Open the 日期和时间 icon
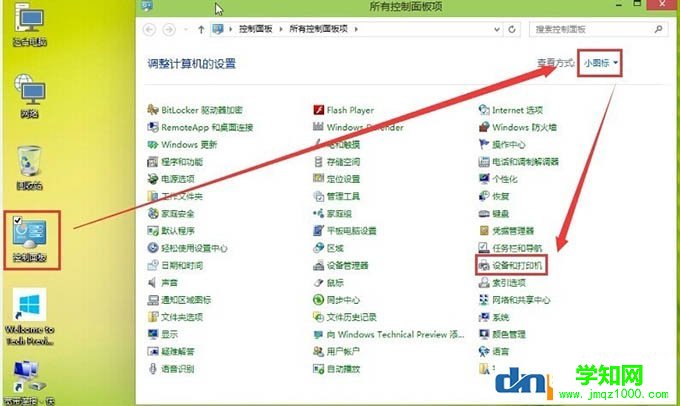Screen dimensions: 680x406 (152, 265)
